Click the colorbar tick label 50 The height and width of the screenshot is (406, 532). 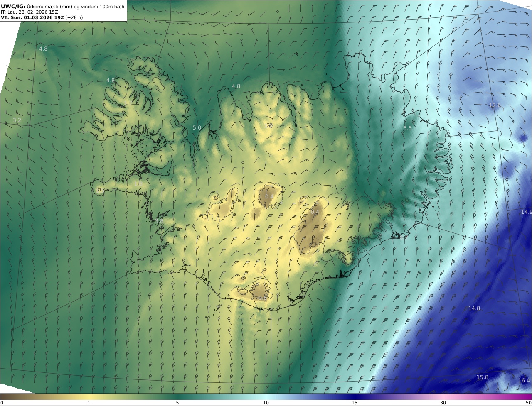click(529, 403)
